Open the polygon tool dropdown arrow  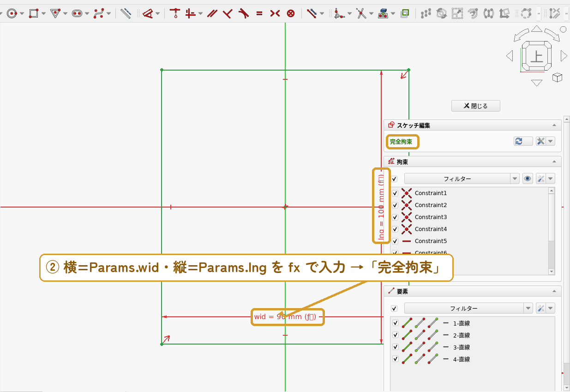65,13
